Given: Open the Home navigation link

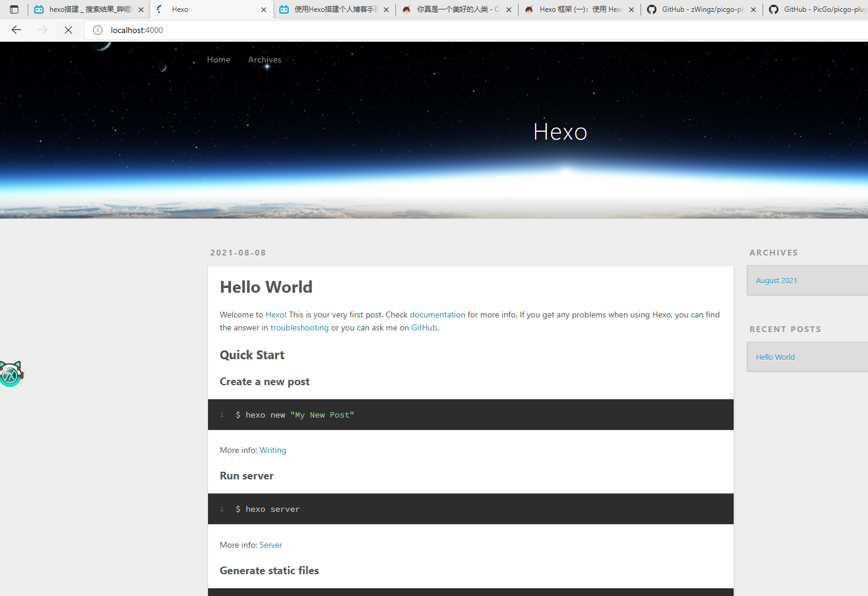Looking at the screenshot, I should coord(219,59).
